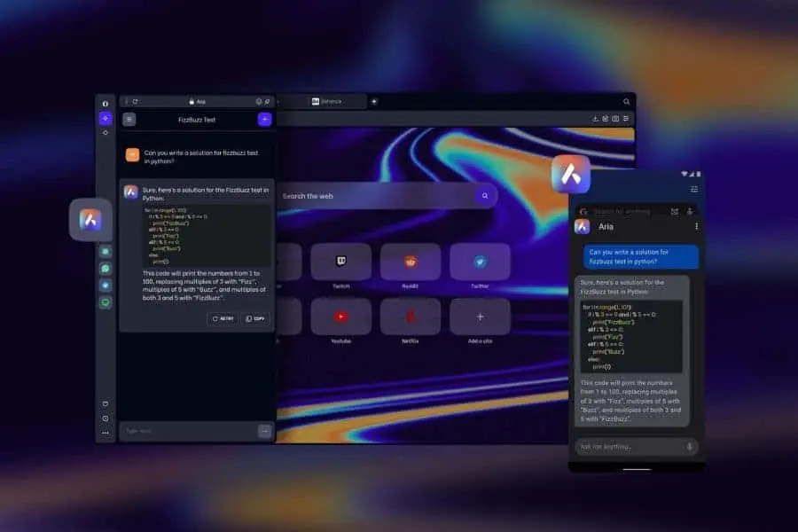
Task: Click the large Aria logo above the phone
Action: 571,174
